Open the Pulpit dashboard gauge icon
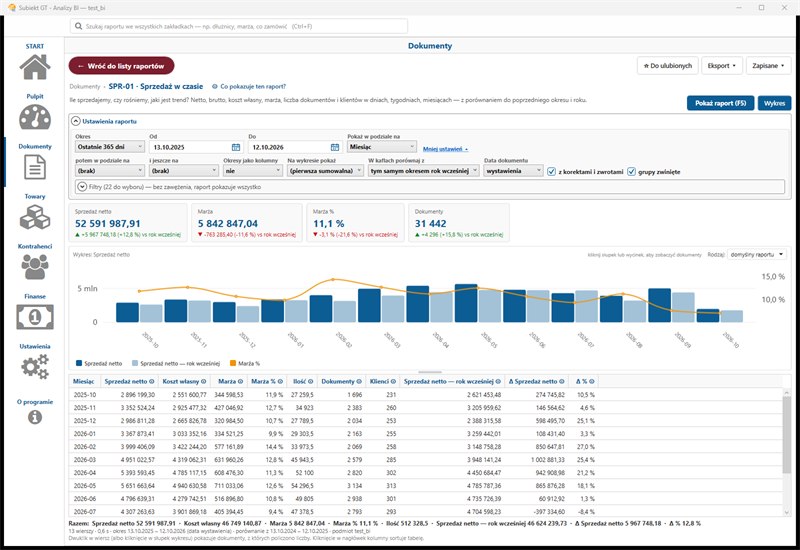The image size is (800, 550). point(35,117)
